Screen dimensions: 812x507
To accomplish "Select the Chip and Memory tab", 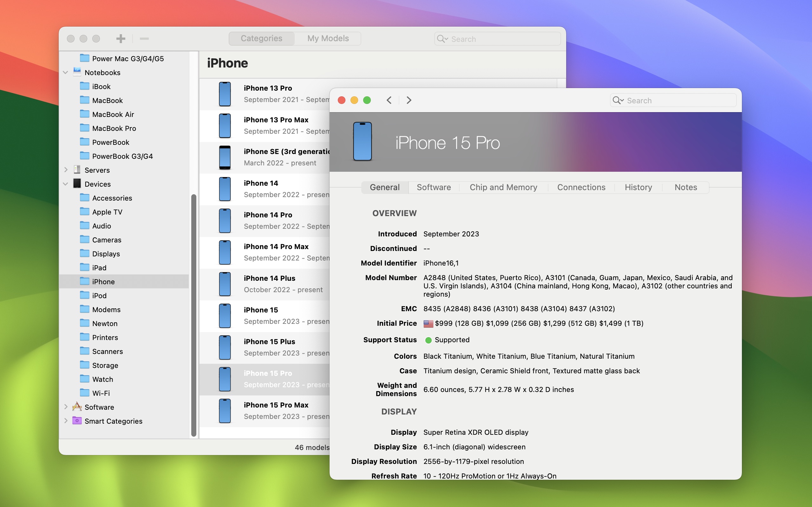I will point(503,186).
